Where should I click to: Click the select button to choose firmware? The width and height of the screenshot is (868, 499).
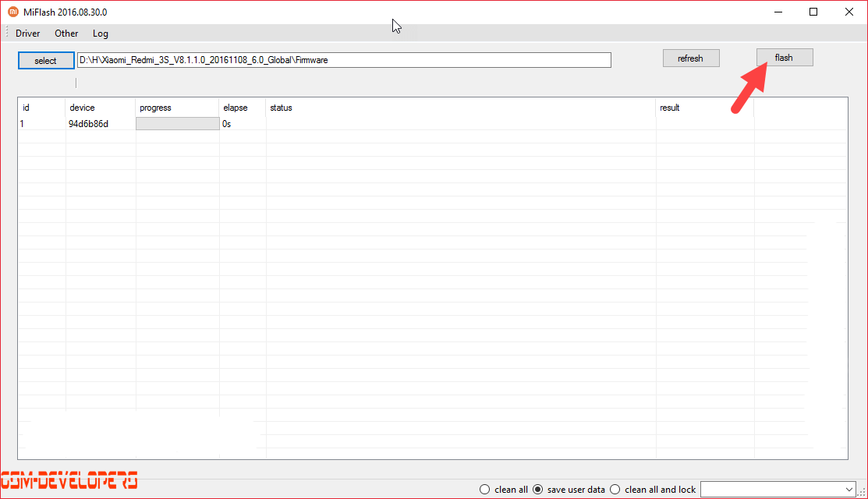[46, 60]
